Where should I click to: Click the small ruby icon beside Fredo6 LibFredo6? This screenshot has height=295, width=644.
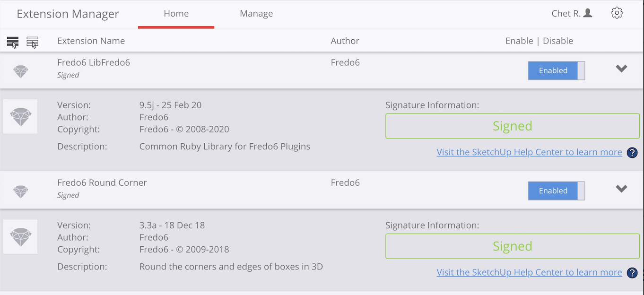click(x=20, y=72)
